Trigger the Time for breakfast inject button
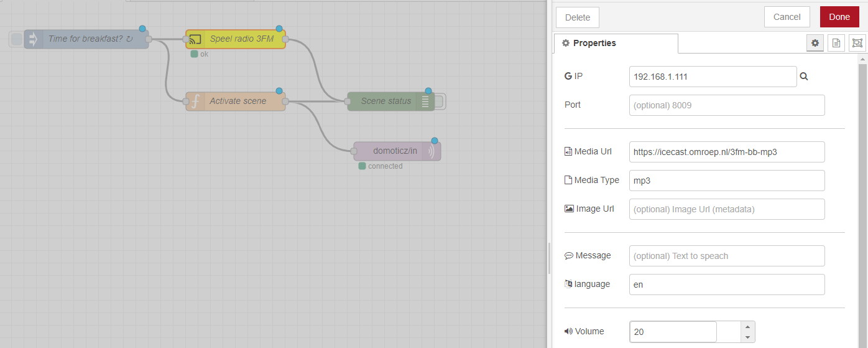This screenshot has width=868, height=348. pos(16,39)
